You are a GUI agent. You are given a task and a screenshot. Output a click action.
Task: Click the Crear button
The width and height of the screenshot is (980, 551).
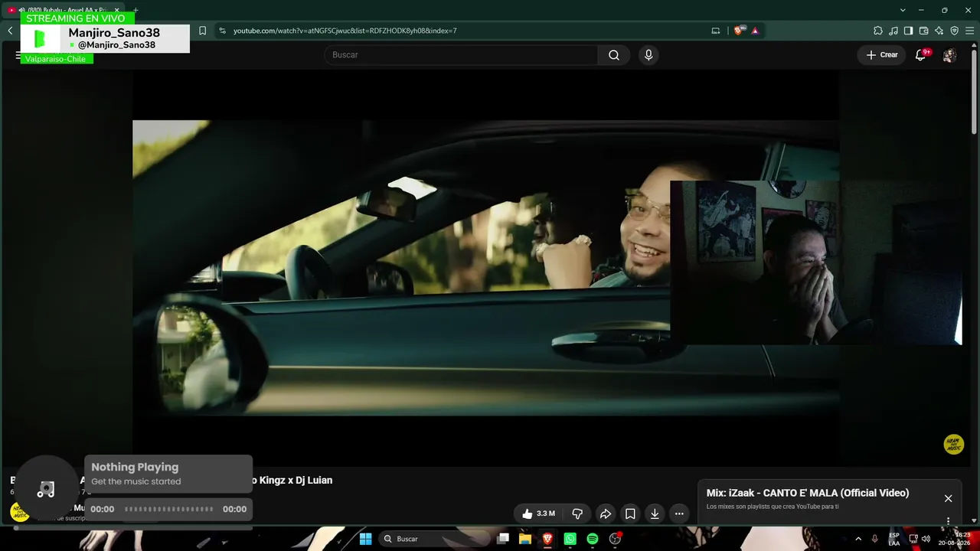[x=882, y=55]
